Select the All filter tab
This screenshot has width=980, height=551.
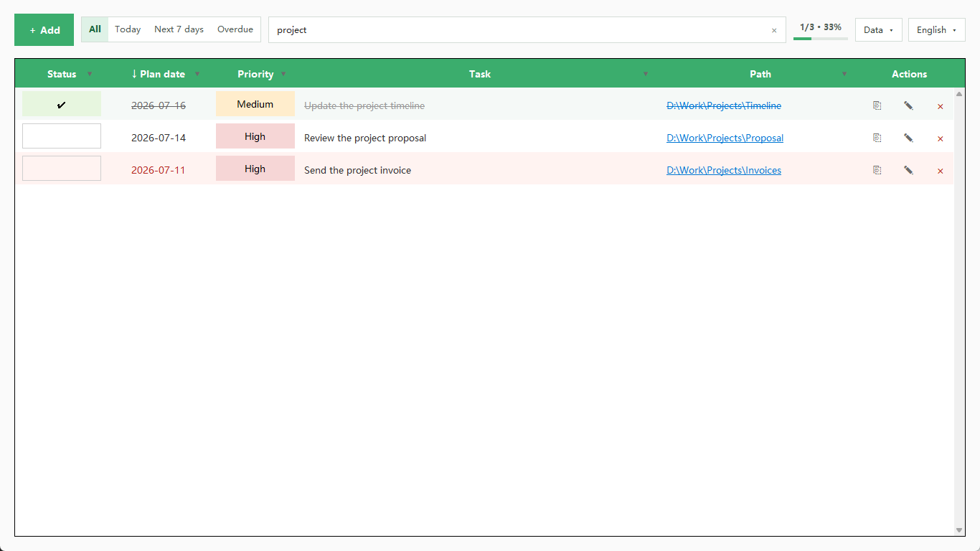95,29
